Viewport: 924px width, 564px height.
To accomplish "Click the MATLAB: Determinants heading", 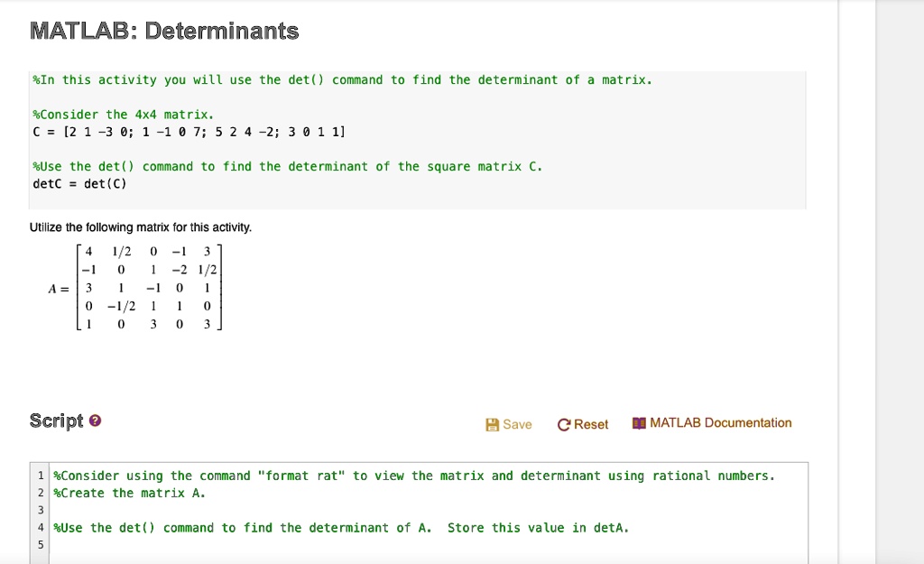I will click(164, 31).
